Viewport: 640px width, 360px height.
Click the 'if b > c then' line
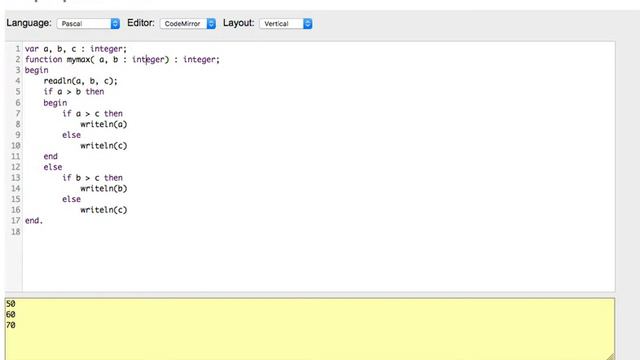92,178
